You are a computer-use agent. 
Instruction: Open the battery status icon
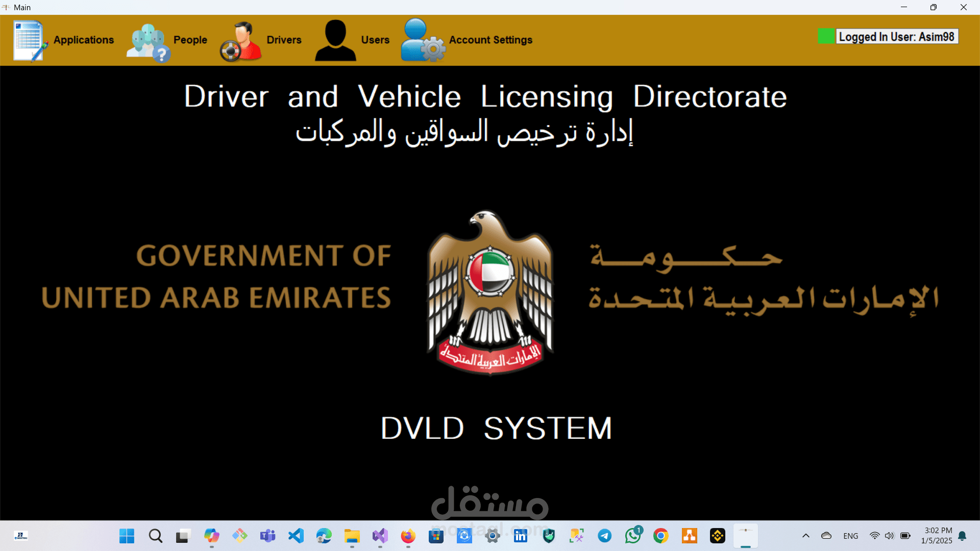(x=905, y=536)
